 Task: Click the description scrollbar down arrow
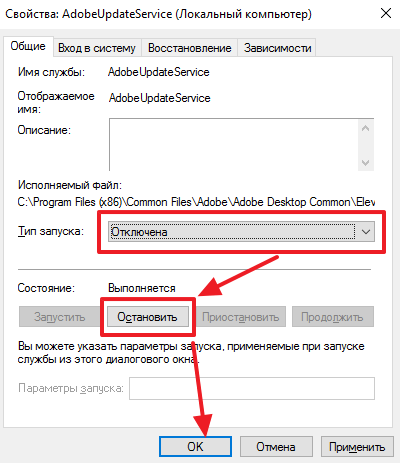366,162
